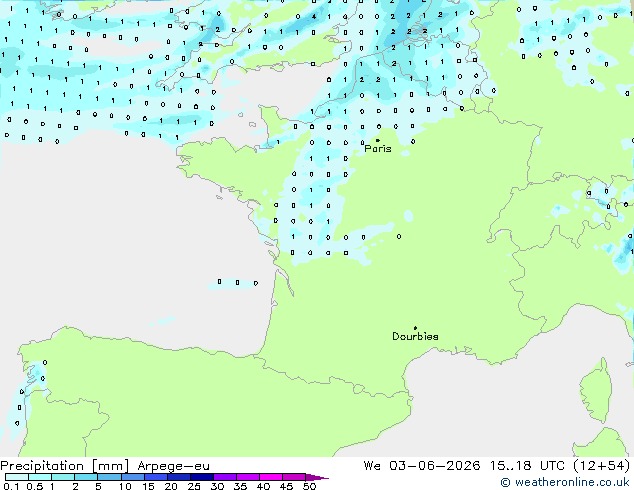Image resolution: width=634 pixels, height=490 pixels.
Task: Click the '20' legend scale label
Action: pos(171,486)
